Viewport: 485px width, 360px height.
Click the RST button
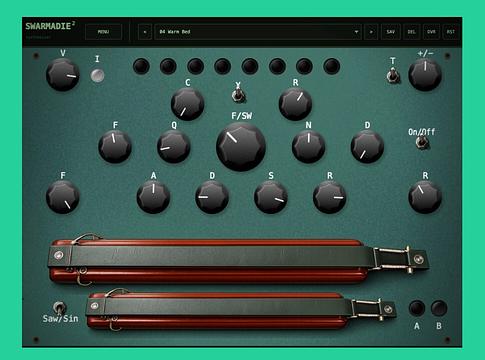click(451, 32)
